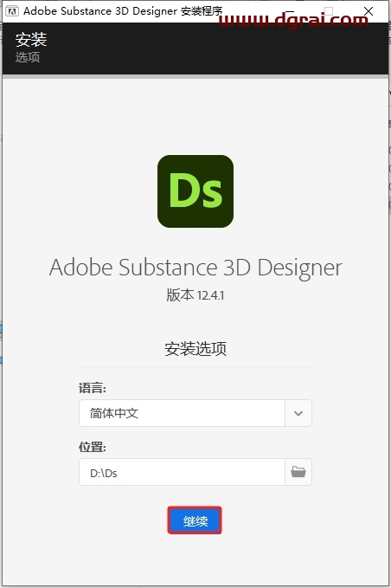This screenshot has height=588, width=391.
Task: Close the installer window
Action: click(x=369, y=11)
